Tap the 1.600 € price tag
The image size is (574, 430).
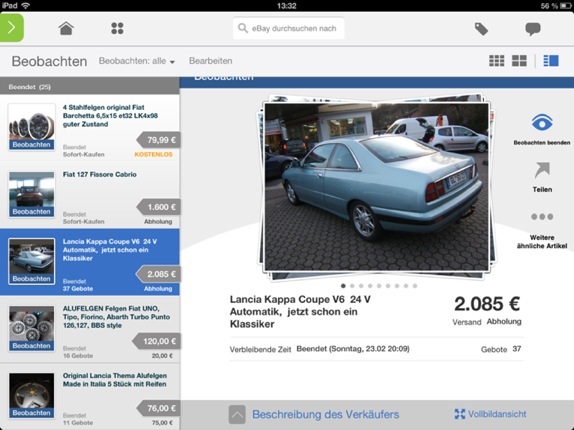[x=159, y=207]
